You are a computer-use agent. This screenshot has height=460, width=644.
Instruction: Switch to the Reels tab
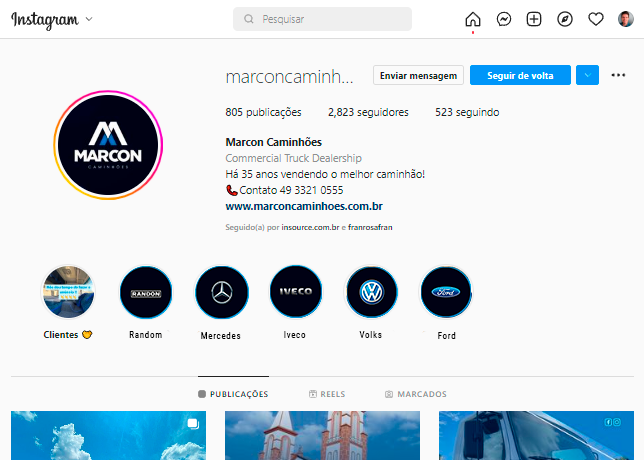[x=327, y=394]
